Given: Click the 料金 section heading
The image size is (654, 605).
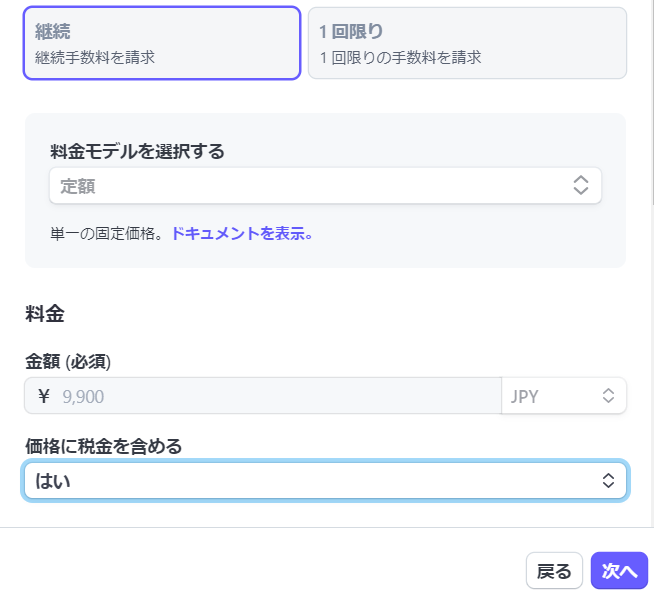Looking at the screenshot, I should pyautogui.click(x=45, y=313).
